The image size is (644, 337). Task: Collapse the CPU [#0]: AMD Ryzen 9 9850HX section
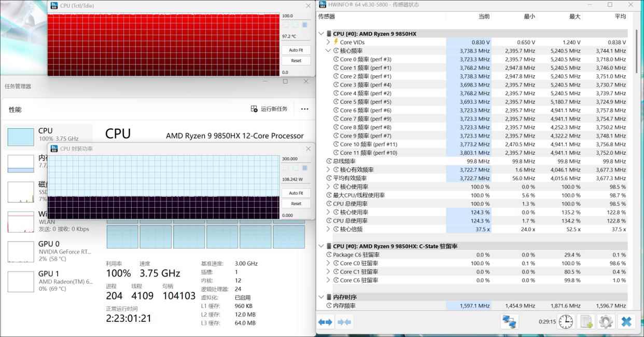pyautogui.click(x=321, y=34)
